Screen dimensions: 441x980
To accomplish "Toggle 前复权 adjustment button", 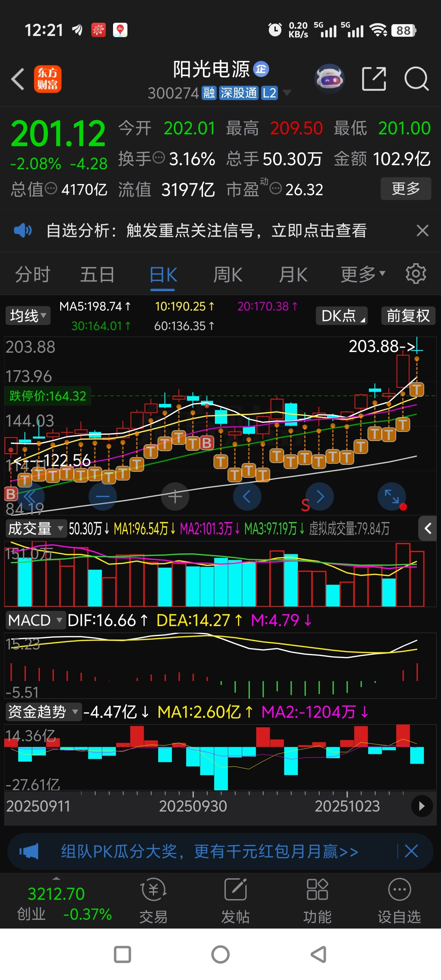I will click(x=408, y=316).
